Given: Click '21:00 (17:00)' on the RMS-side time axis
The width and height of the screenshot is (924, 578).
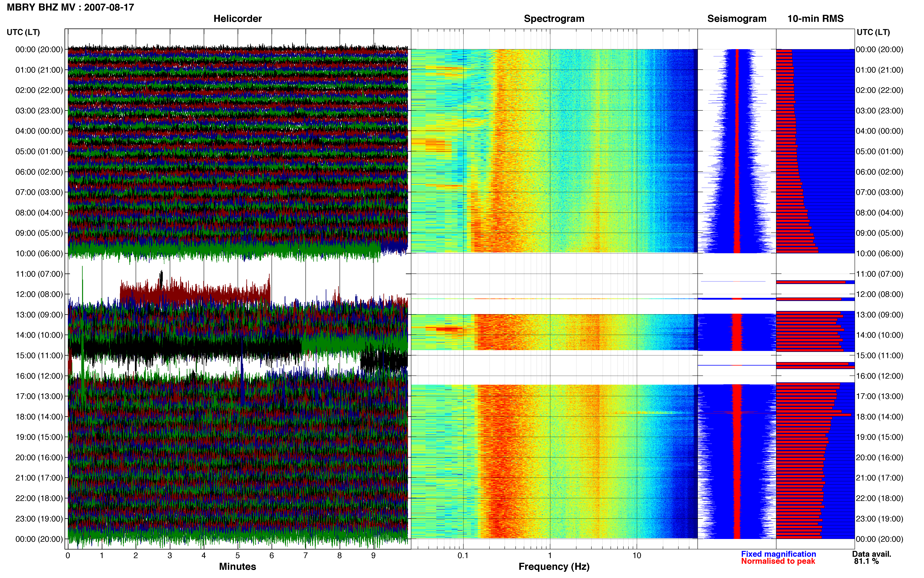Looking at the screenshot, I should pos(879,478).
